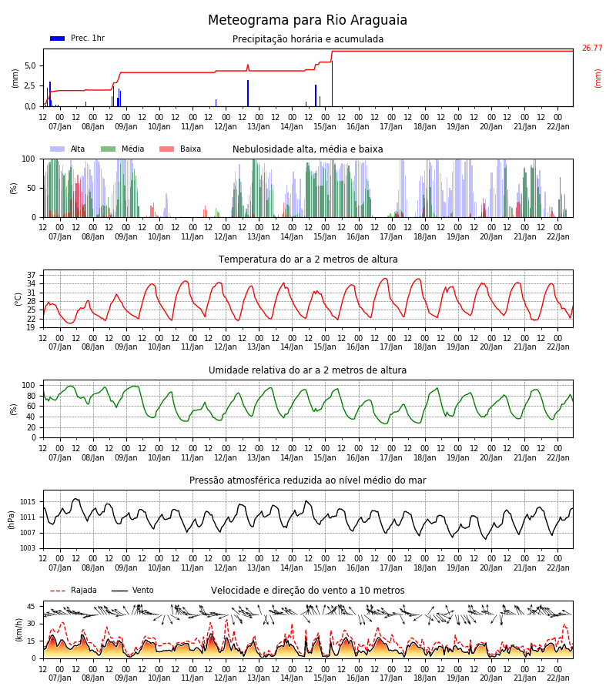Click the Pressão atmosférica chart title
The image size is (616, 693).
[x=307, y=480]
